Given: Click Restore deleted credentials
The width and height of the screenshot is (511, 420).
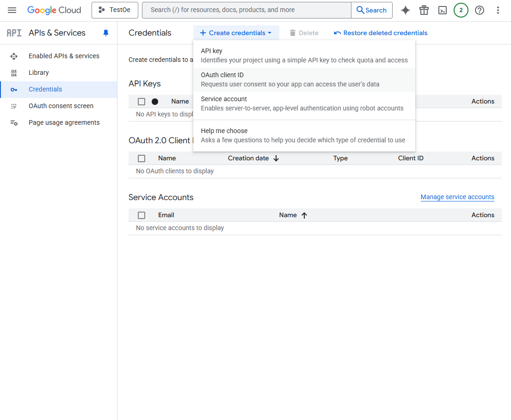Looking at the screenshot, I should 380,33.
